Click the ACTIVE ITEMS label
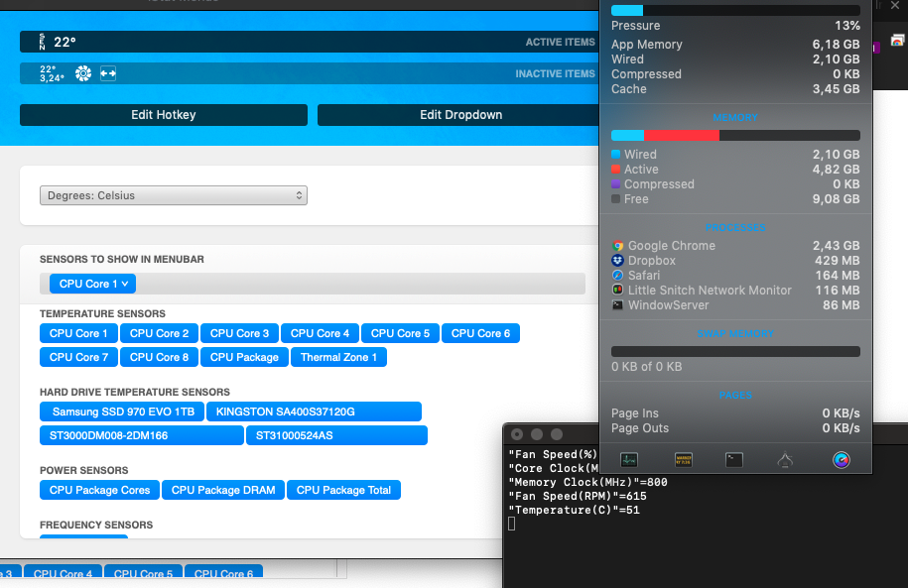Image resolution: width=908 pixels, height=588 pixels. [x=560, y=43]
